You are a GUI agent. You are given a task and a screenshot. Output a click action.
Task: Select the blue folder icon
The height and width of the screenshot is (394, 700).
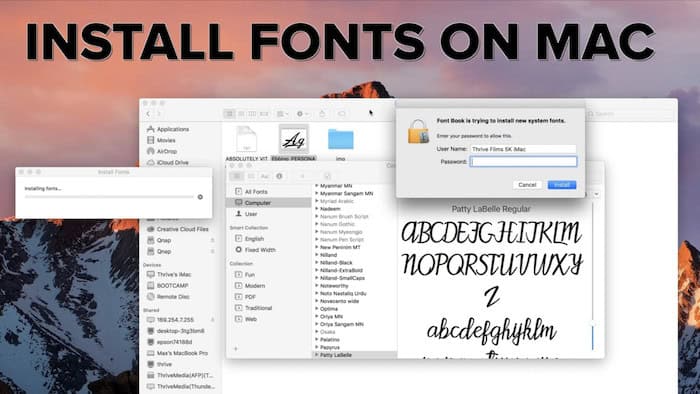[341, 140]
